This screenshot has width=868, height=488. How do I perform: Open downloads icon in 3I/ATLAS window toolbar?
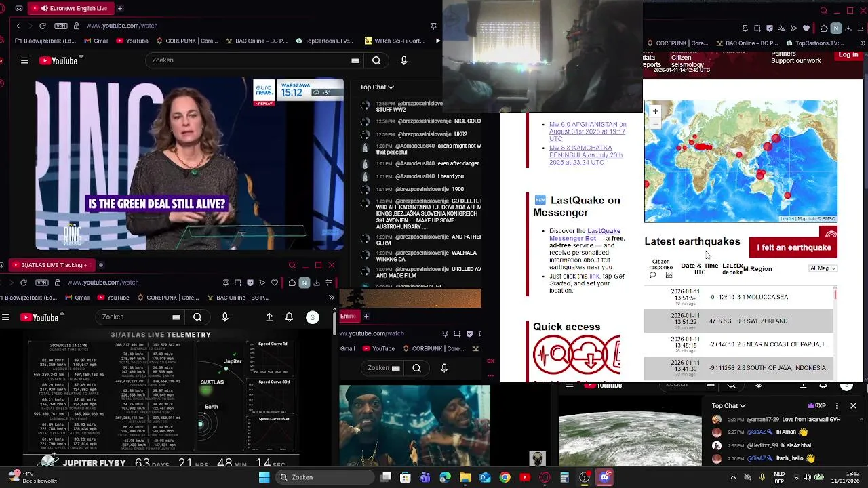(x=316, y=282)
